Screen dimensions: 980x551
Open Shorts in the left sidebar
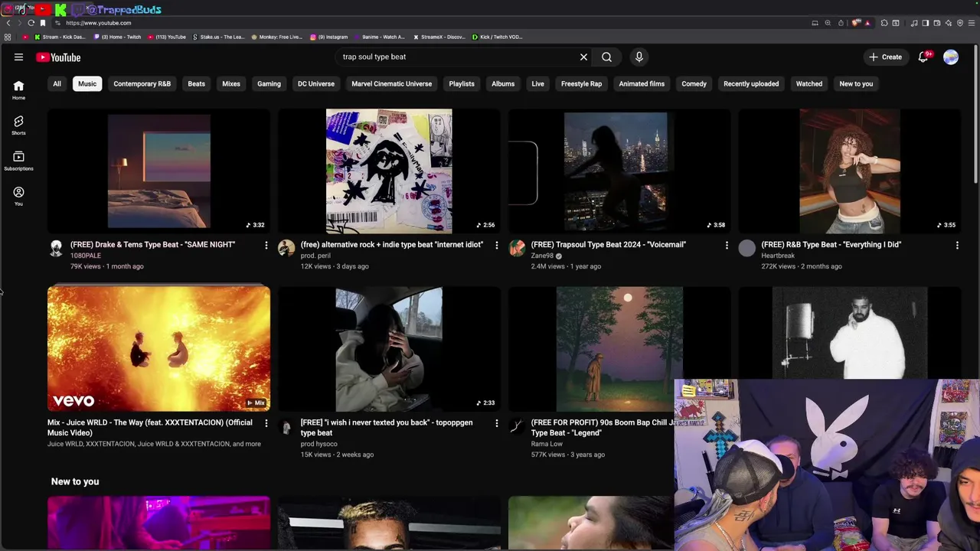coord(18,126)
